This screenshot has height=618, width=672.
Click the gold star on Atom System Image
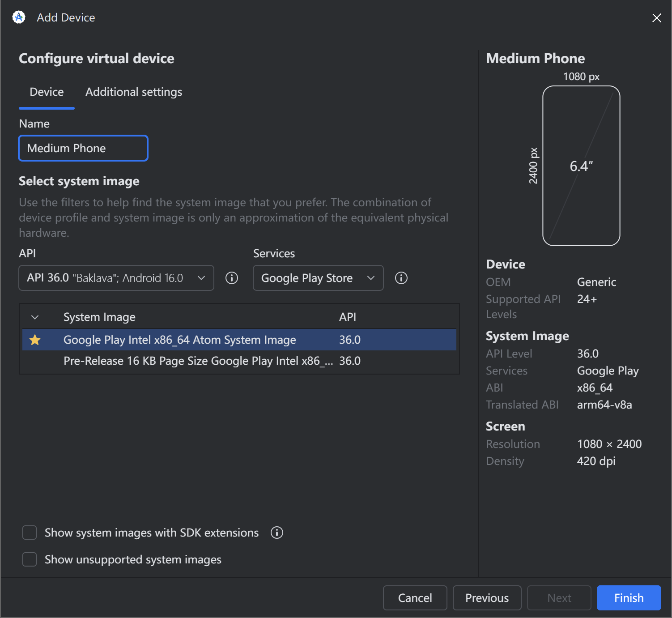point(35,340)
